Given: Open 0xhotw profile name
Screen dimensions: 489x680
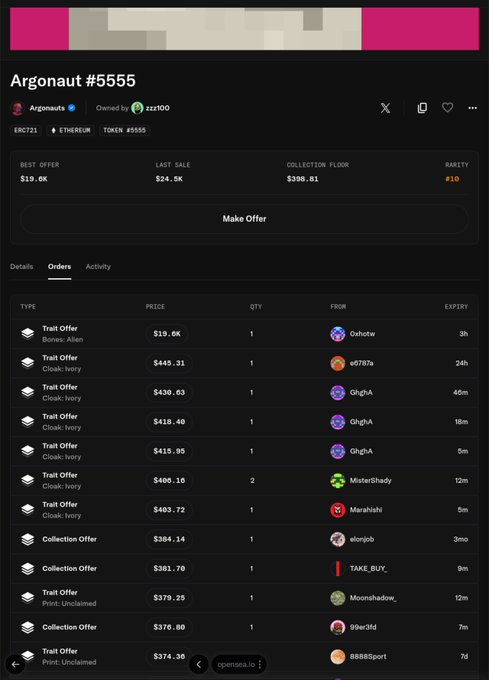Looking at the screenshot, I should 362,334.
